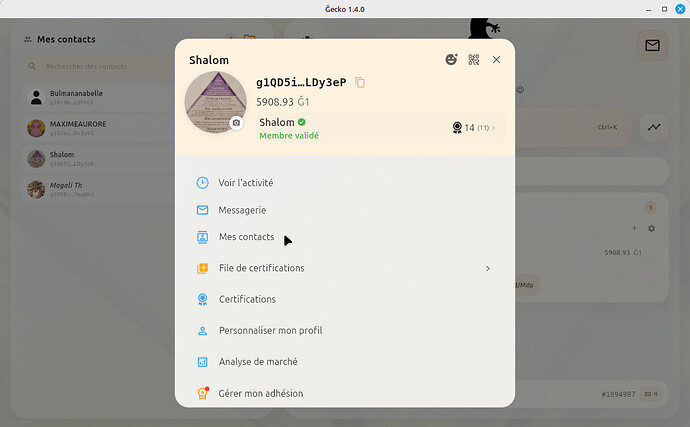Click the orange notification badge 1
Image resolution: width=690 pixels, height=427 pixels.
[650, 207]
